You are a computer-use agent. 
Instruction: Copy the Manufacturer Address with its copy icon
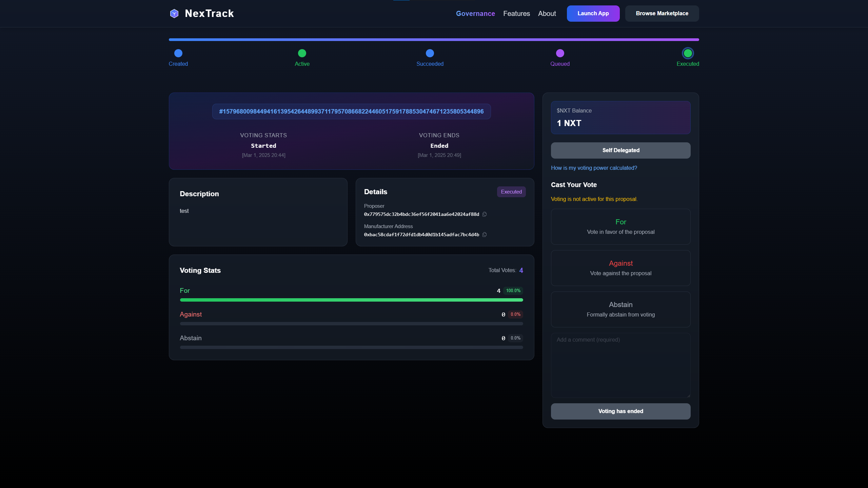485,235
